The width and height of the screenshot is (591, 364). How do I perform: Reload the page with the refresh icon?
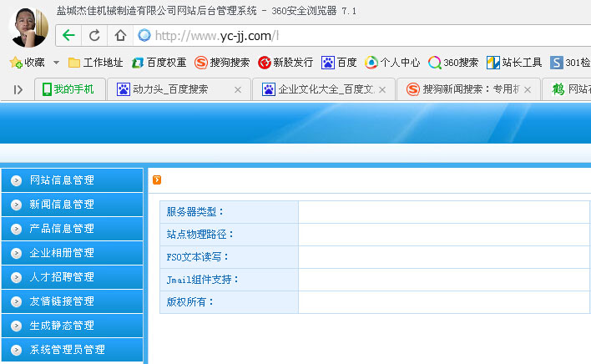coord(94,35)
